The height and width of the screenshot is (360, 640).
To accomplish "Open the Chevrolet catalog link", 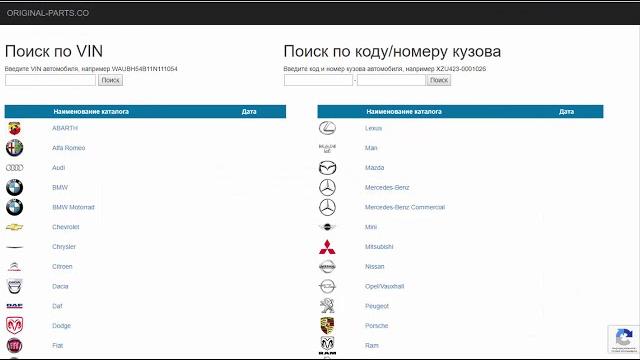I will 66,227.
